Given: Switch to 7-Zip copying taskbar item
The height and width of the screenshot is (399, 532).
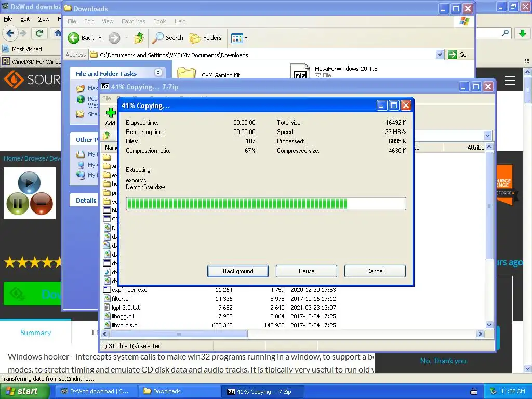Looking at the screenshot, I should [262, 392].
